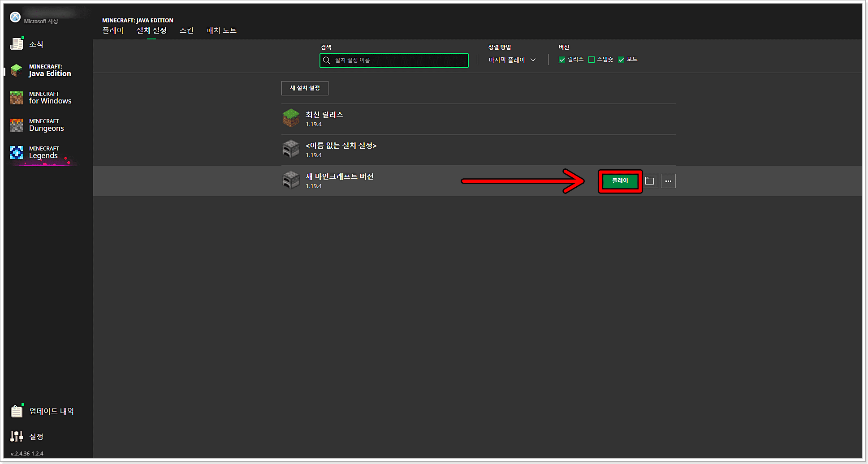The height and width of the screenshot is (464, 868).
Task: Select Minecraft for Windows icon
Action: click(x=17, y=98)
